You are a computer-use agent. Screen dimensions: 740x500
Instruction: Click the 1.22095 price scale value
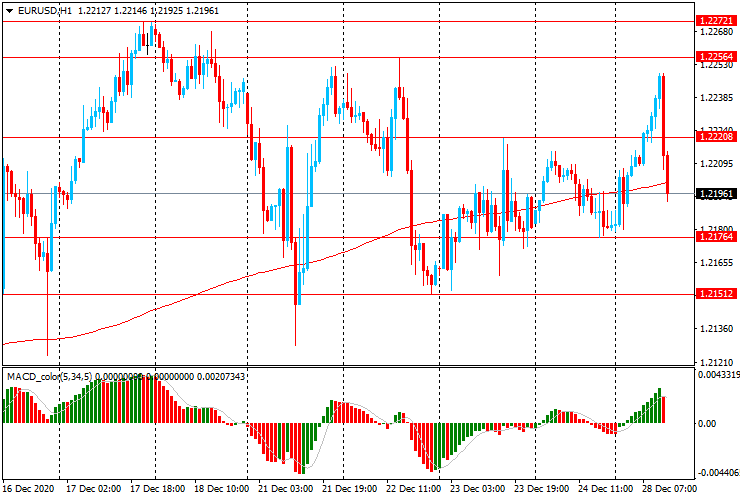tap(717, 164)
